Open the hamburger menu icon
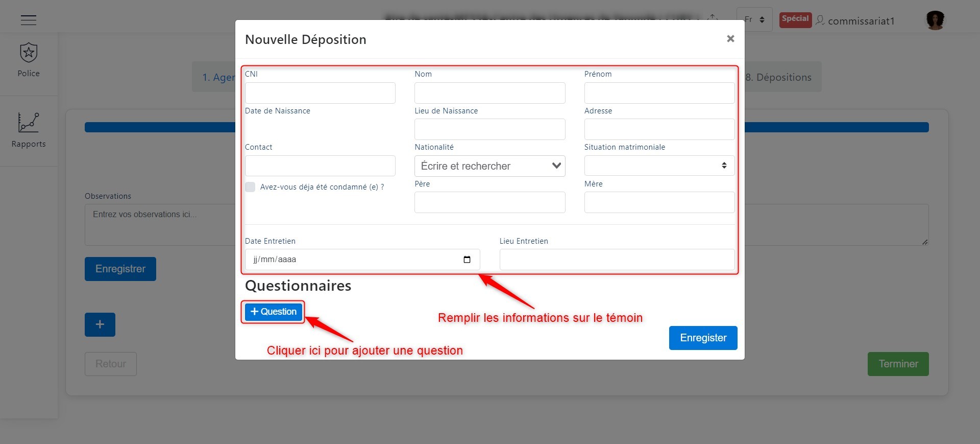Image resolution: width=980 pixels, height=444 pixels. click(x=29, y=20)
